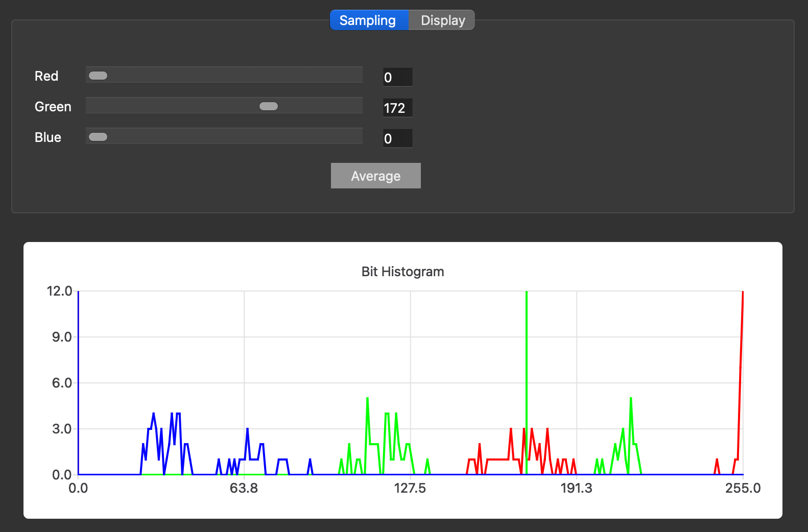Click the Blue value field showing 0
The image size is (808, 532).
(397, 138)
